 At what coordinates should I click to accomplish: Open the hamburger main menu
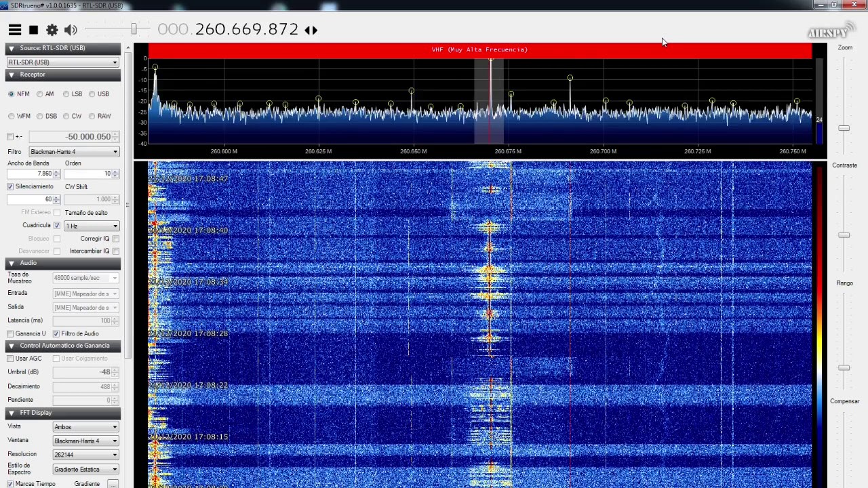[x=14, y=30]
